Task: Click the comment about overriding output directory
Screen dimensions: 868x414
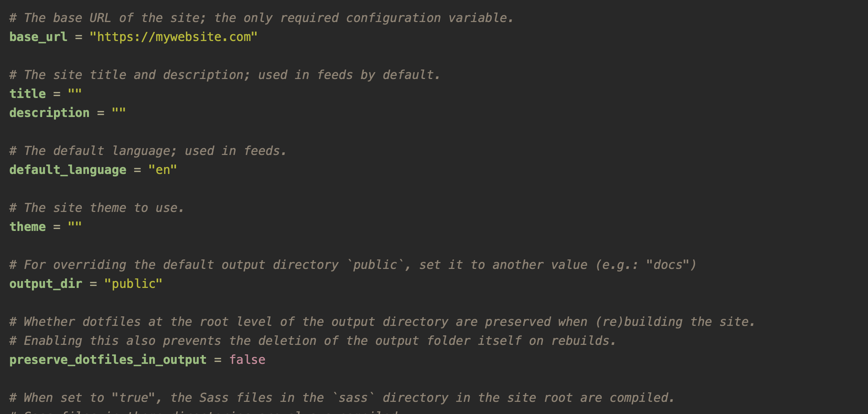Action: coord(353,265)
